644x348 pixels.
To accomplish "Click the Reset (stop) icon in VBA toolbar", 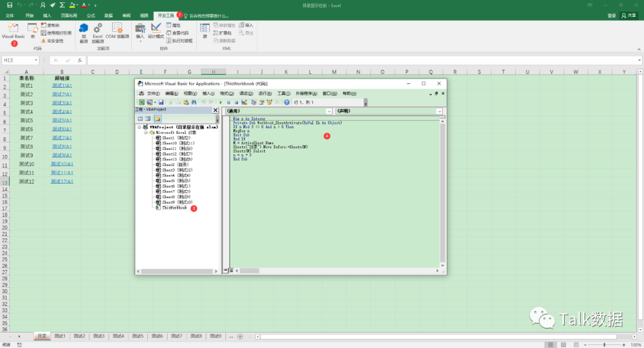I will (236, 102).
